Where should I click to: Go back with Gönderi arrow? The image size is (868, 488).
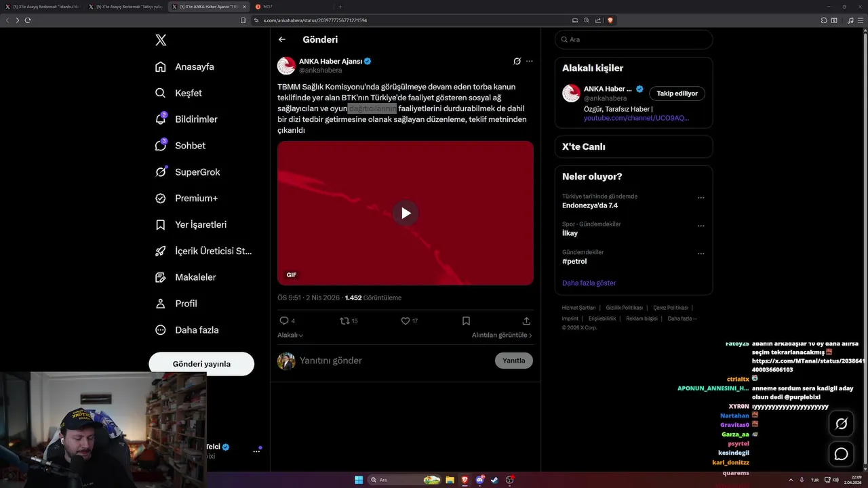(282, 39)
